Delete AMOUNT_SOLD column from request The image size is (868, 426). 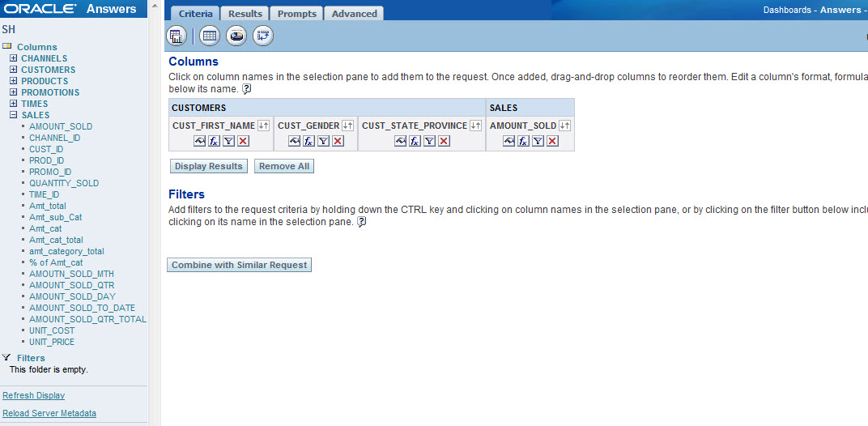pyautogui.click(x=552, y=141)
